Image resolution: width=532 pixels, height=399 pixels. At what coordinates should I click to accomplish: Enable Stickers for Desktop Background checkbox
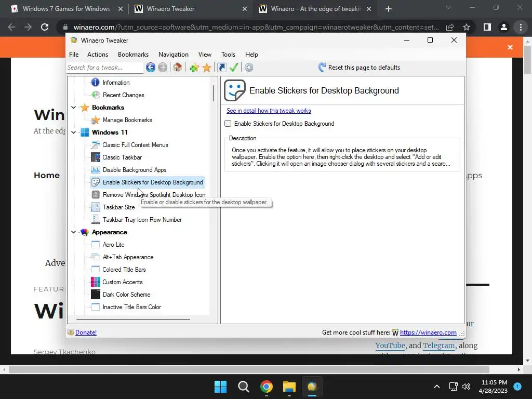(228, 124)
